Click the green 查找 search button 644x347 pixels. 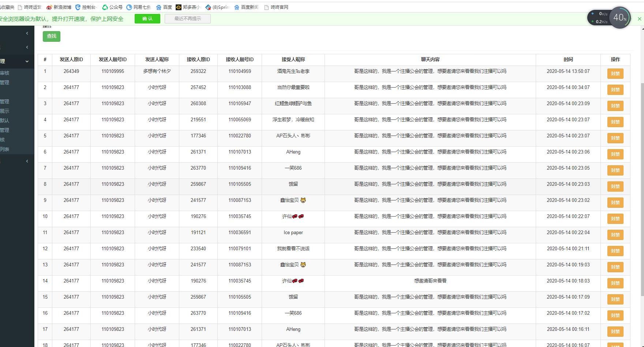point(52,36)
